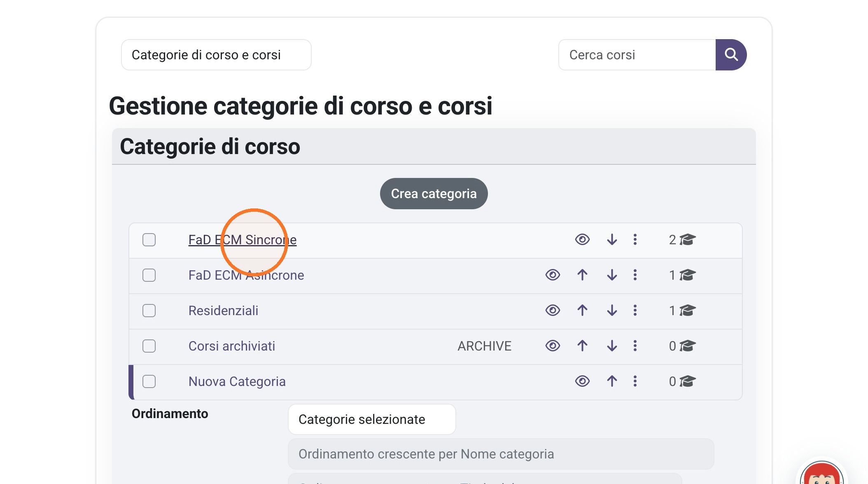Click course count icon for Residenziali

[687, 311]
